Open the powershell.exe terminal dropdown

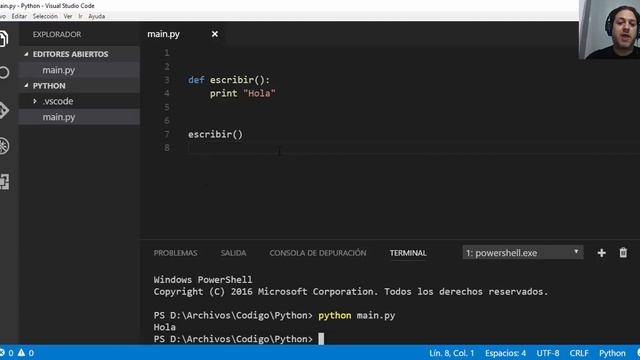pos(523,253)
